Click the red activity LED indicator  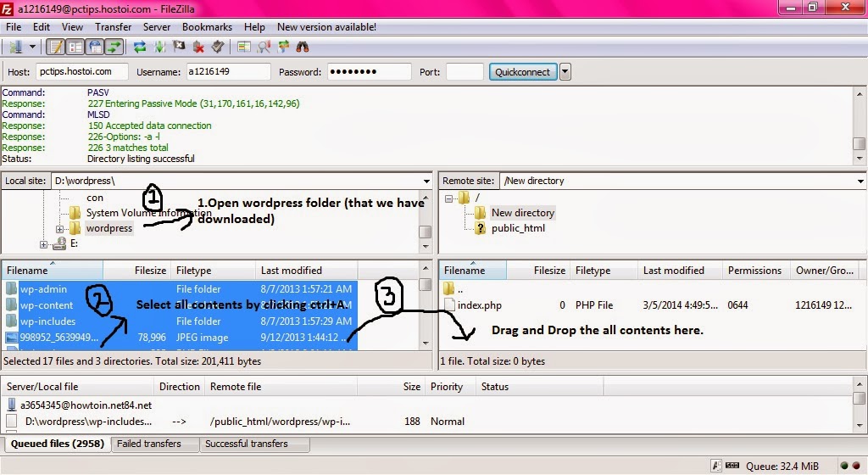[856, 467]
